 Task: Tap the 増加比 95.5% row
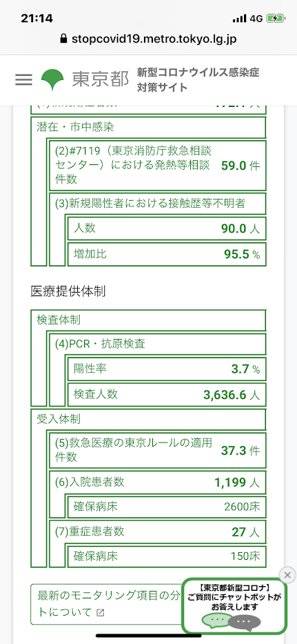coord(167,254)
